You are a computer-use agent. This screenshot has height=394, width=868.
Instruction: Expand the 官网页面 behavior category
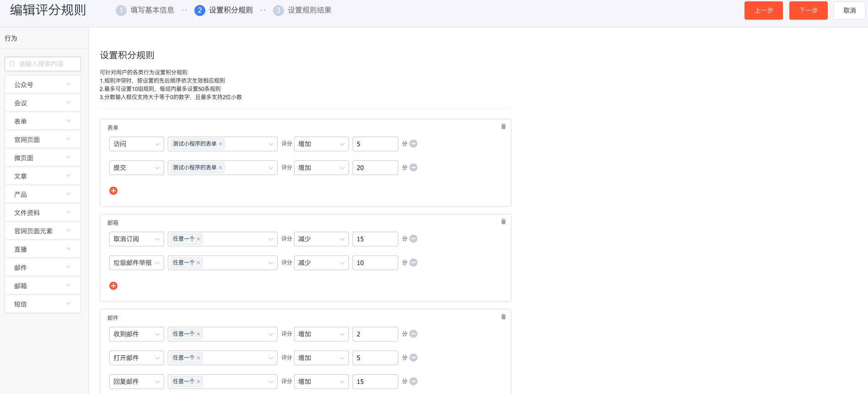(43, 139)
